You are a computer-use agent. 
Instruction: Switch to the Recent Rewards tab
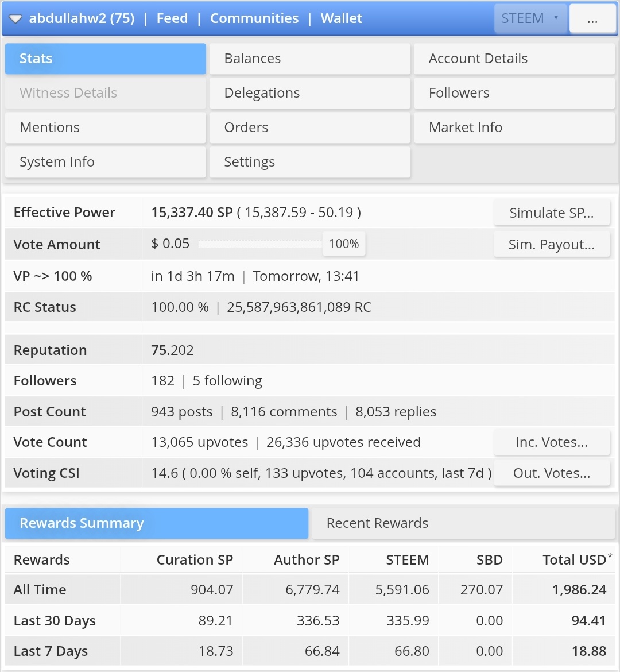463,523
